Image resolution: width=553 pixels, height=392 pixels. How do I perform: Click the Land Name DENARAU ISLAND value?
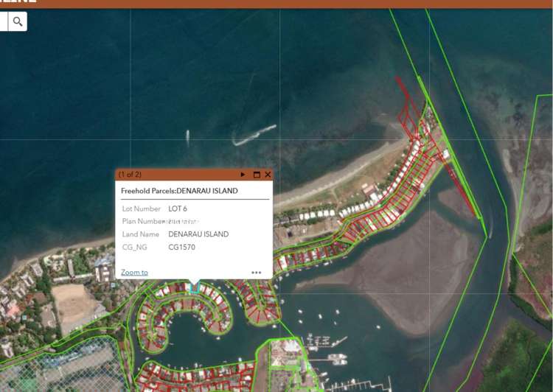pos(198,234)
